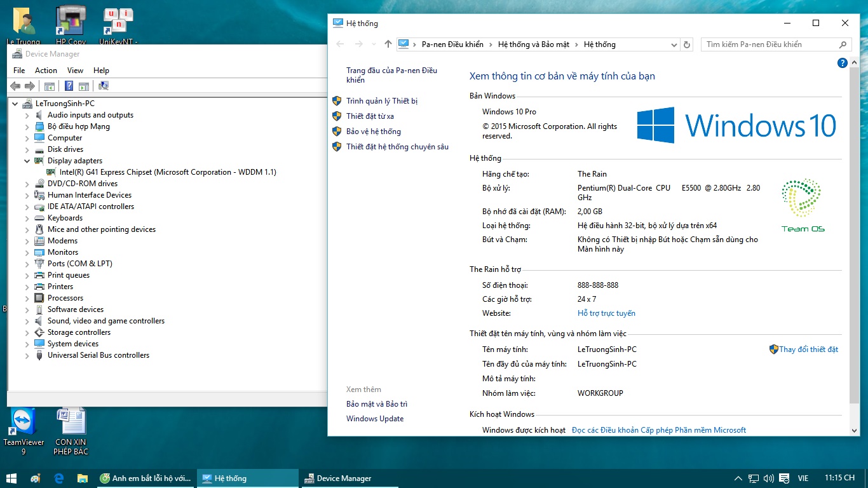
Task: Click the up arrow in Control Panel navigation
Action: [388, 44]
